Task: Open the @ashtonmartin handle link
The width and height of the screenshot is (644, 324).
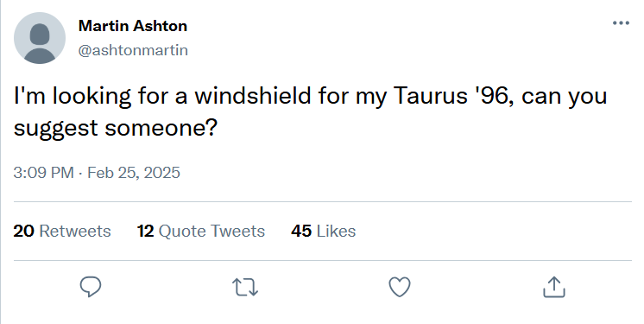Action: [x=133, y=50]
